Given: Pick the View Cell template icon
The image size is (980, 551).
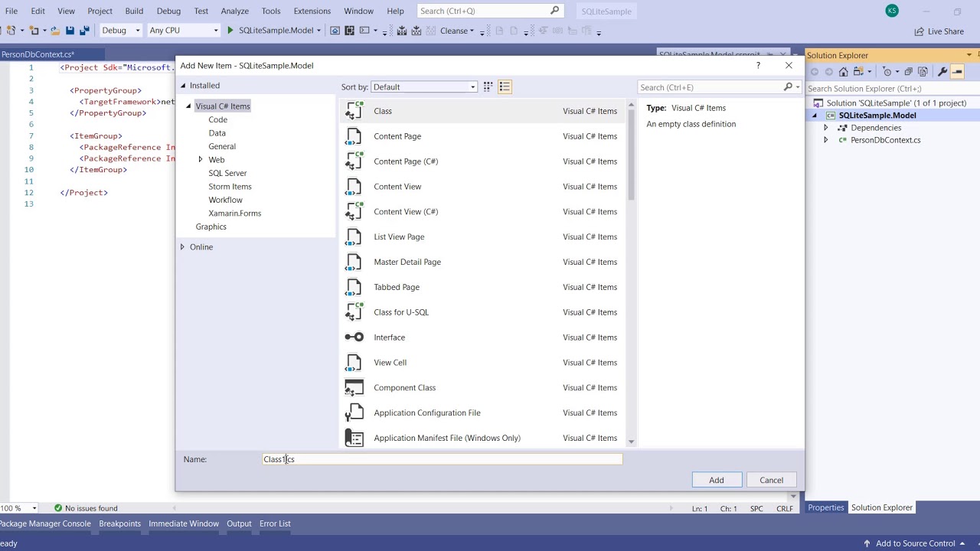Looking at the screenshot, I should pos(354,363).
